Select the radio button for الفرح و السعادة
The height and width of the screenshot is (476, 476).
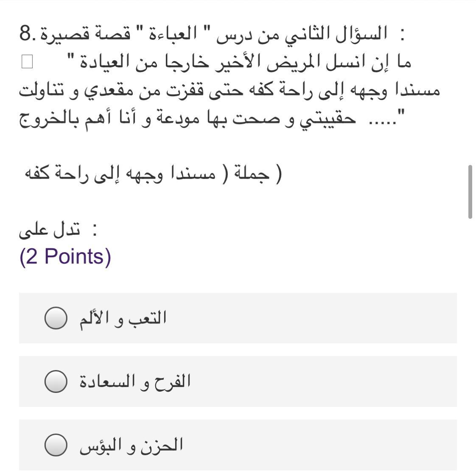[x=56, y=382]
